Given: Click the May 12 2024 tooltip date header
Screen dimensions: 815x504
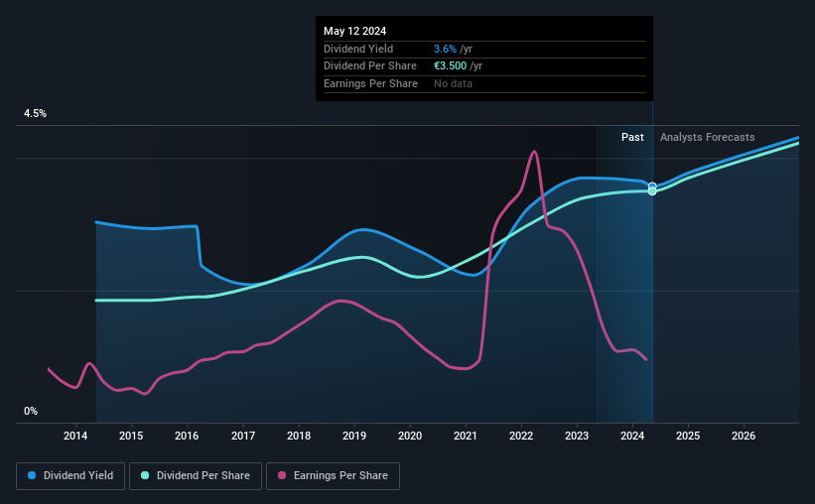Looking at the screenshot, I should [x=354, y=31].
